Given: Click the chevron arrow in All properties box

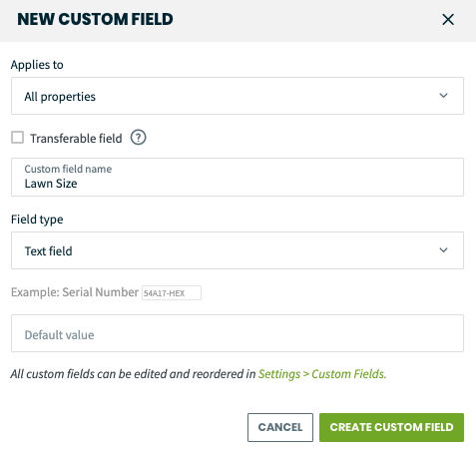Looking at the screenshot, I should [x=443, y=96].
